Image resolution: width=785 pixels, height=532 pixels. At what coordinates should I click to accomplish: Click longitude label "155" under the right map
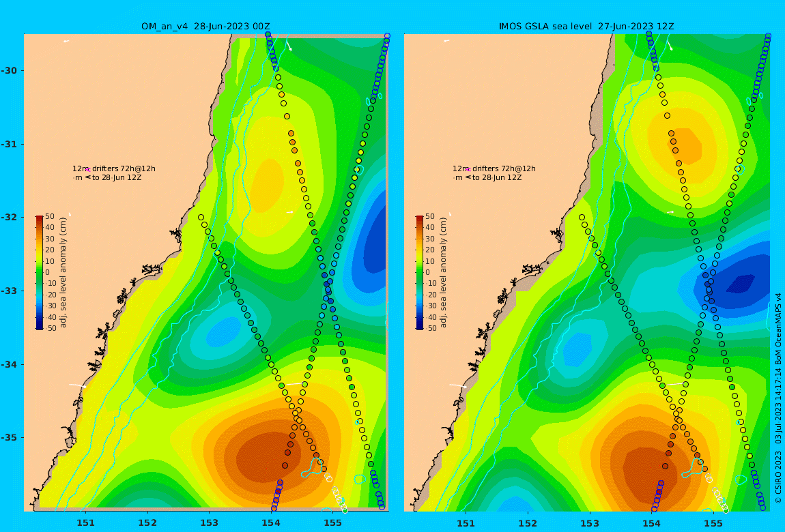tap(713, 523)
